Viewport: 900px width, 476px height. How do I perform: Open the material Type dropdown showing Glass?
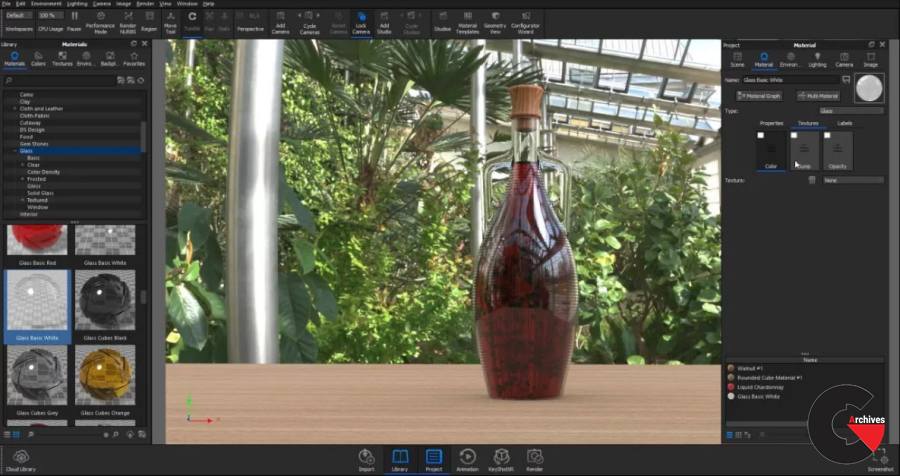pyautogui.click(x=851, y=111)
